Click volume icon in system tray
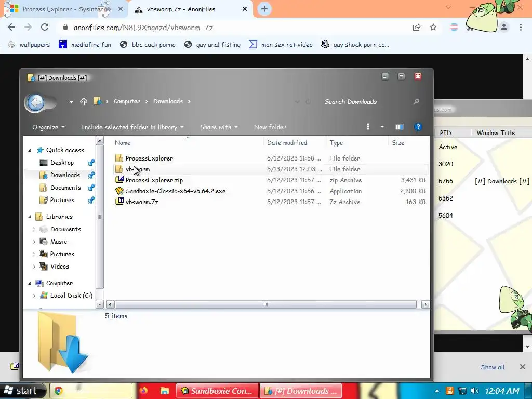 (475, 391)
